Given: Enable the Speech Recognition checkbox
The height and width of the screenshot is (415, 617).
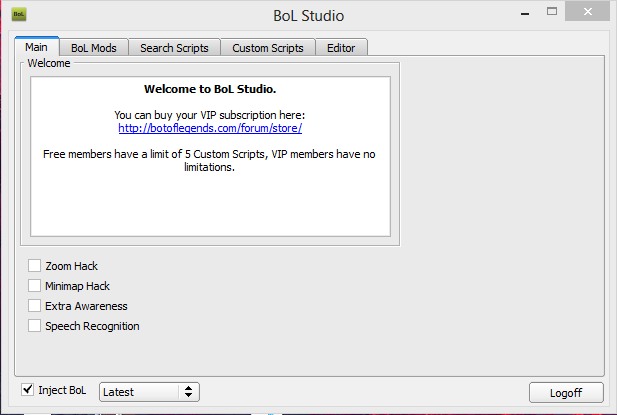Looking at the screenshot, I should coord(35,326).
